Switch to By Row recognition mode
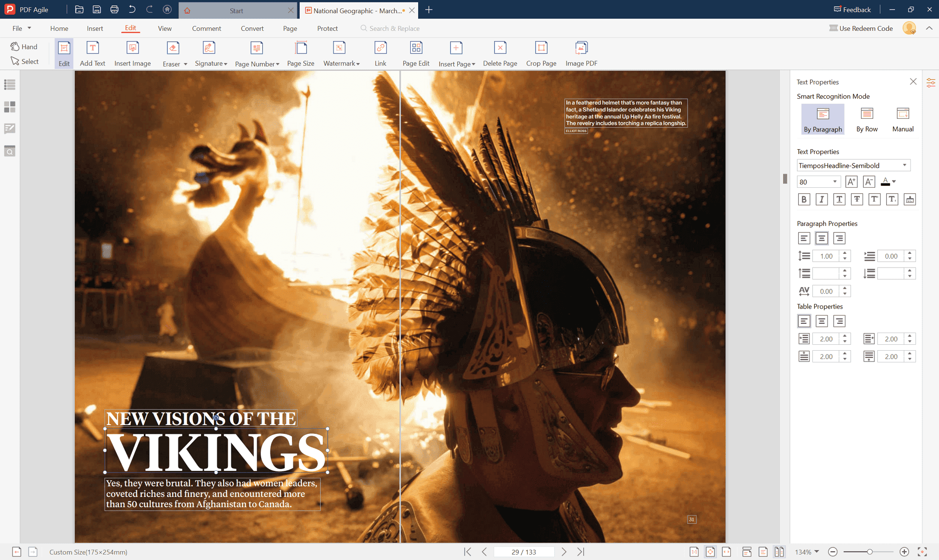Screen dimensions: 939x560 (x=867, y=119)
